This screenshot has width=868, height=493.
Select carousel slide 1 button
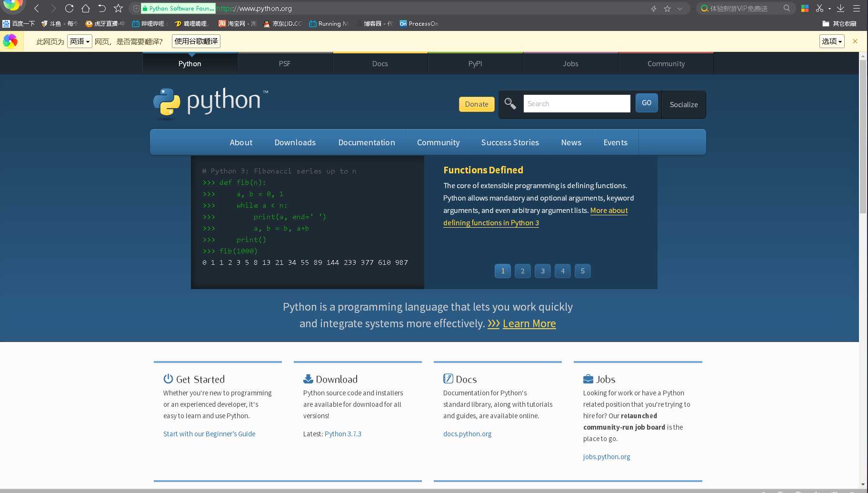(503, 271)
